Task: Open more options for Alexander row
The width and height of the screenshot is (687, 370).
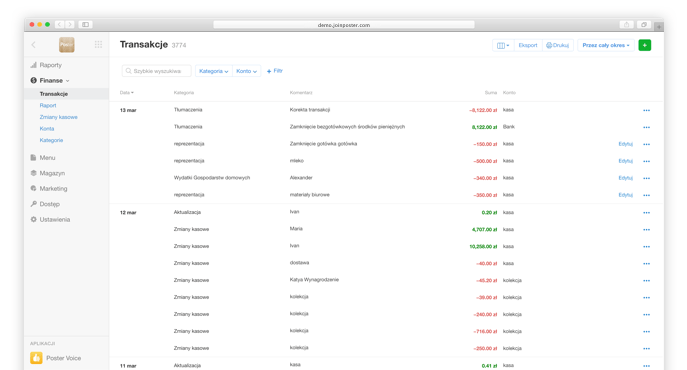Action: point(646,178)
